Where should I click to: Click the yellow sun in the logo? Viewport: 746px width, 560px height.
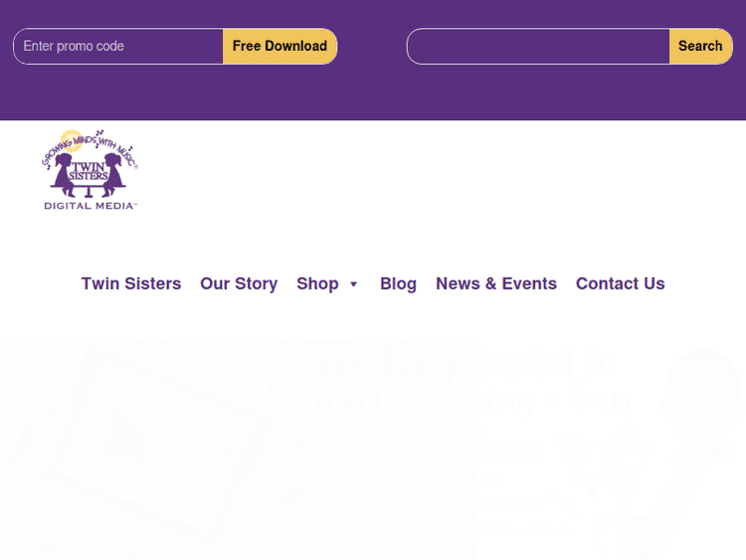point(71,139)
